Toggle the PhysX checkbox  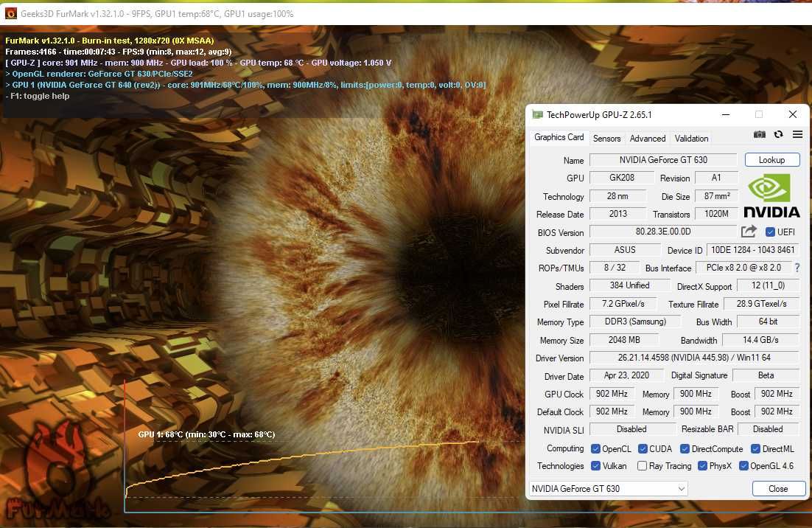coord(702,466)
